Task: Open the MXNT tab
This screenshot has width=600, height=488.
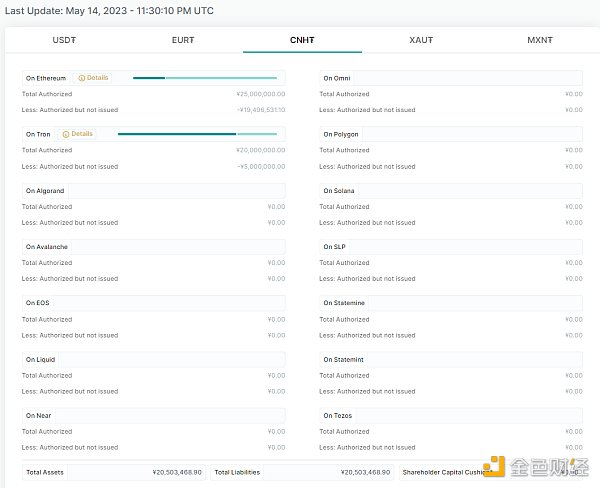Action: 540,40
